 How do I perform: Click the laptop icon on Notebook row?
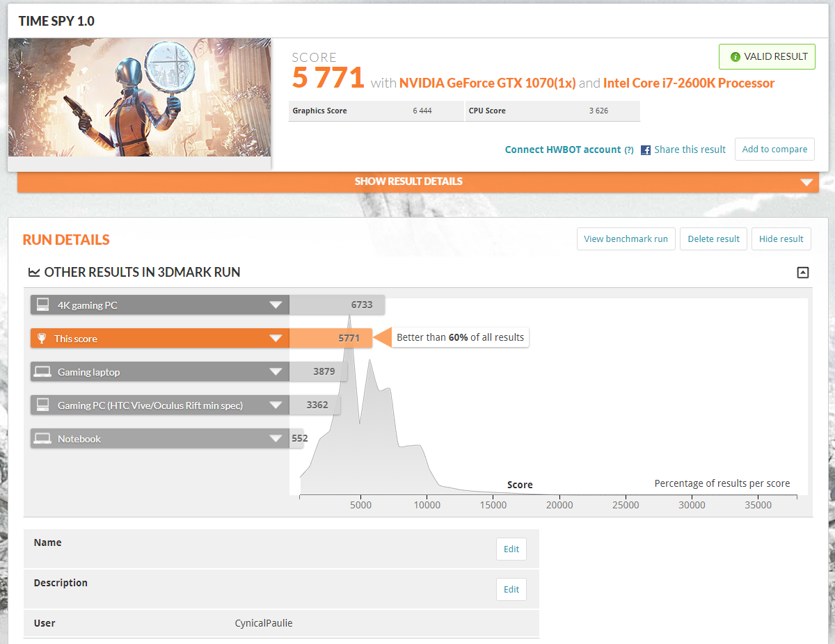43,439
